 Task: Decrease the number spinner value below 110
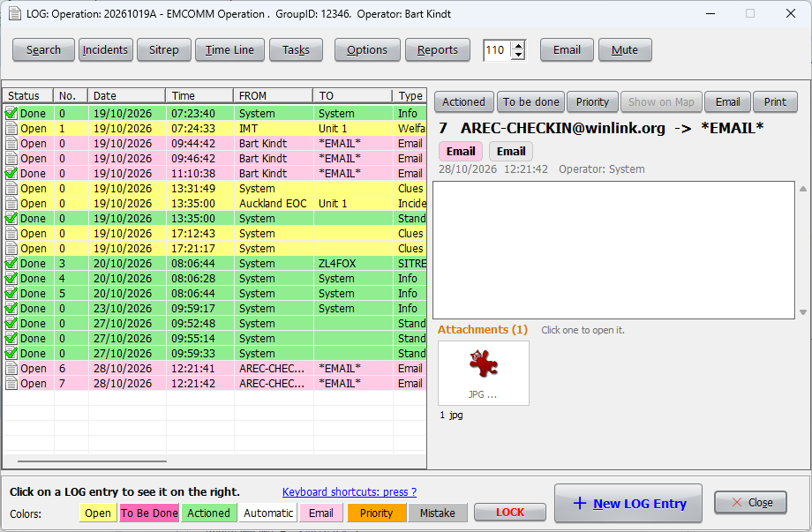(518, 55)
